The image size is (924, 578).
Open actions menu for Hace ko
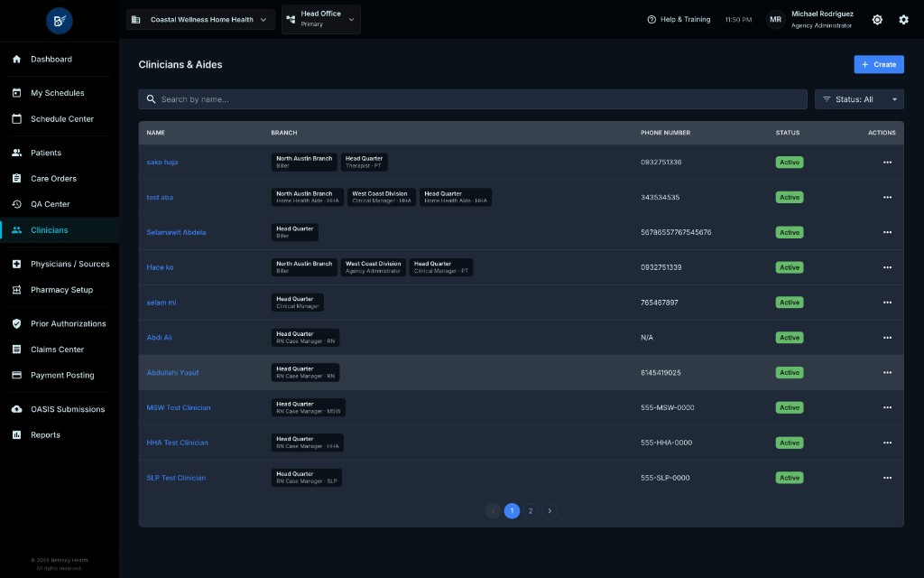point(887,267)
